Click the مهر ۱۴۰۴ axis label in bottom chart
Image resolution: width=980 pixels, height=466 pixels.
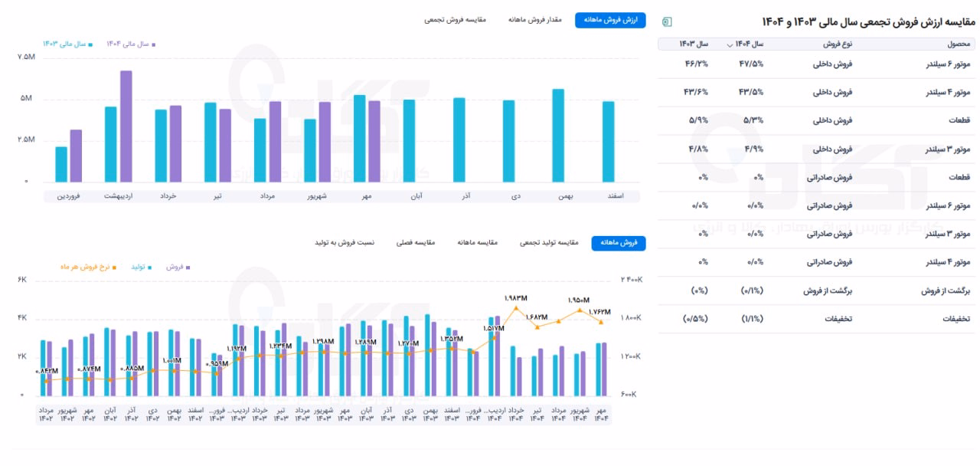(x=601, y=414)
